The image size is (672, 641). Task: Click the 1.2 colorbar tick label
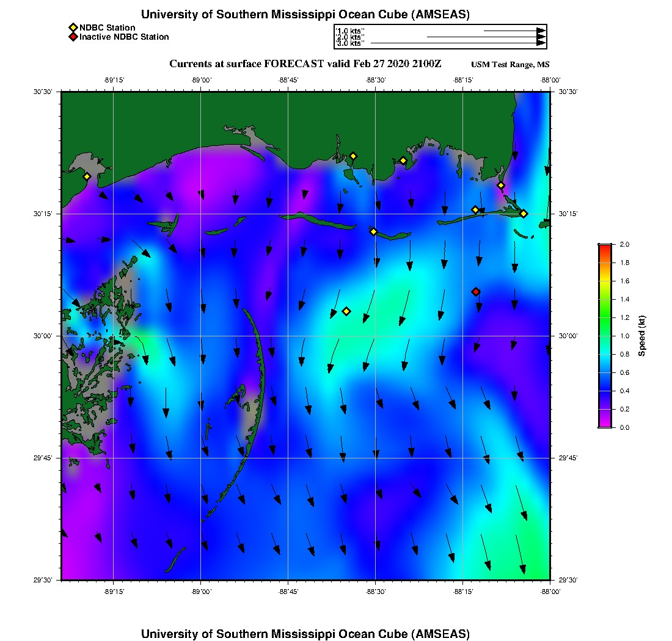tap(624, 317)
